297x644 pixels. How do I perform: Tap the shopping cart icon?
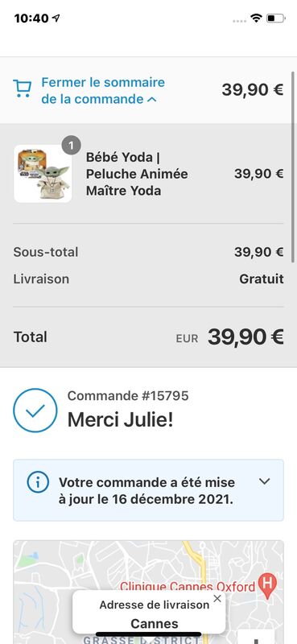pos(23,89)
